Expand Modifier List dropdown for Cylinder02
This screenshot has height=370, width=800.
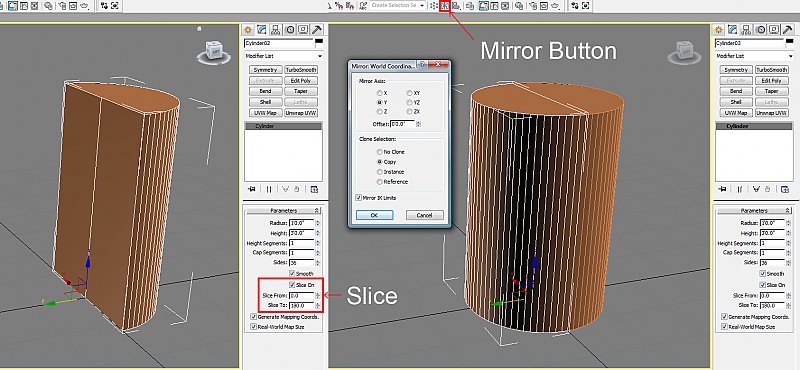(x=284, y=56)
